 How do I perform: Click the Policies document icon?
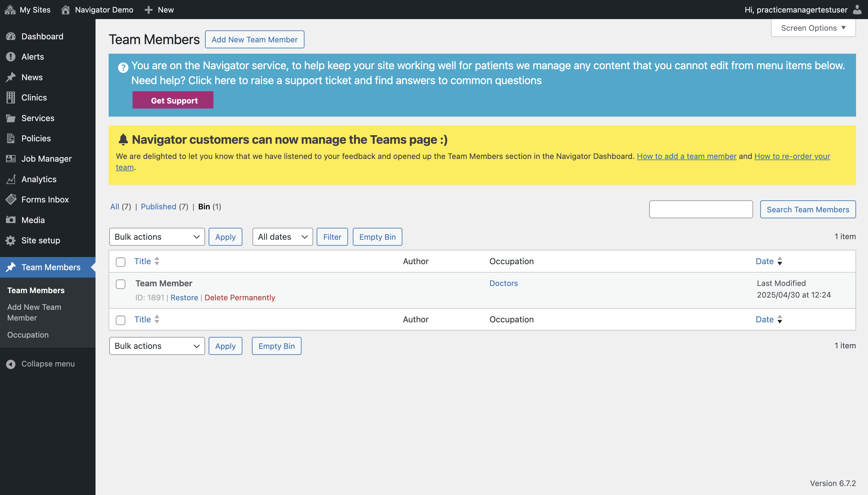(10, 138)
